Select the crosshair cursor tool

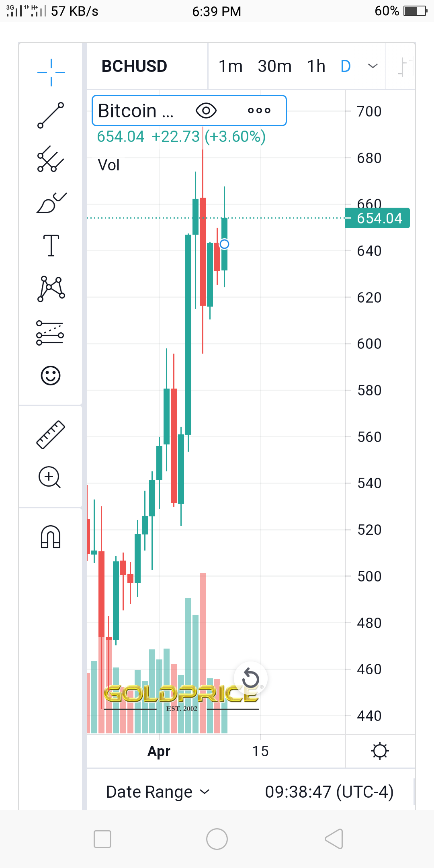click(x=51, y=72)
